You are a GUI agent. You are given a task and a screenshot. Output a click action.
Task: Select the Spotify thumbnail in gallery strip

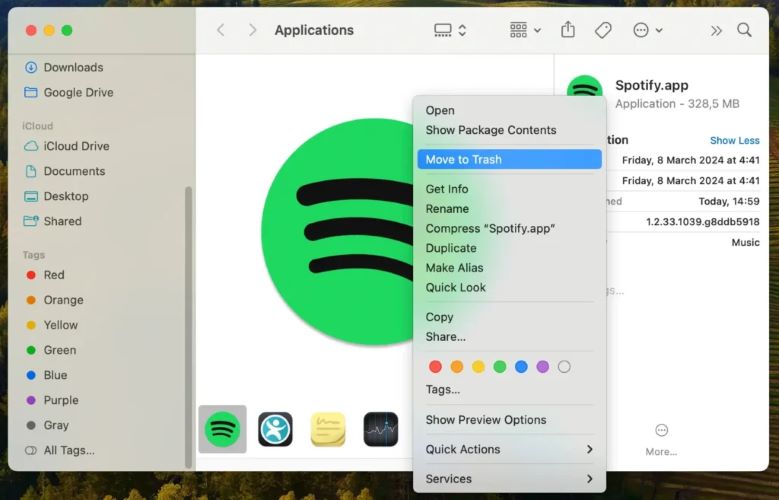tap(223, 429)
